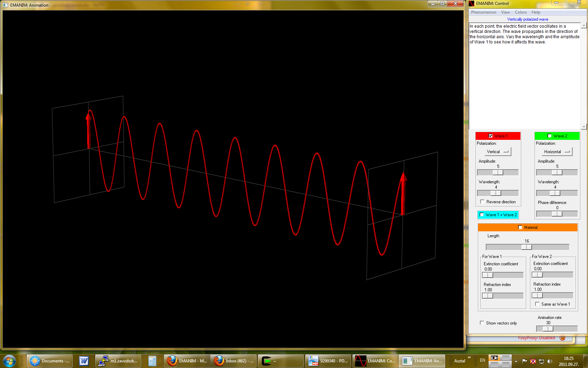
Task: Expand the hidden taskbar toolbar chevron
Action: (x=469, y=357)
